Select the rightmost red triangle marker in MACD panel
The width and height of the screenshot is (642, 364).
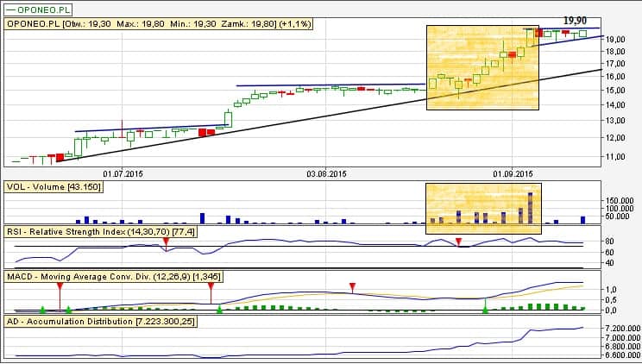click(x=352, y=286)
